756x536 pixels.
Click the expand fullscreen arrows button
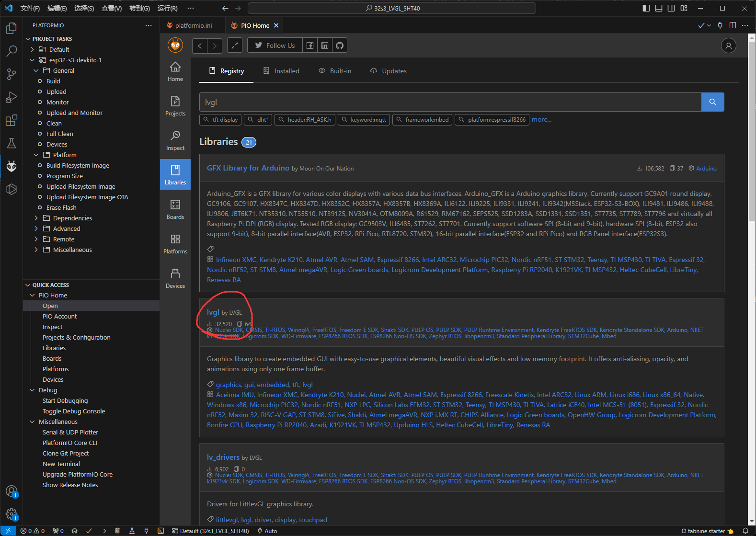234,46
